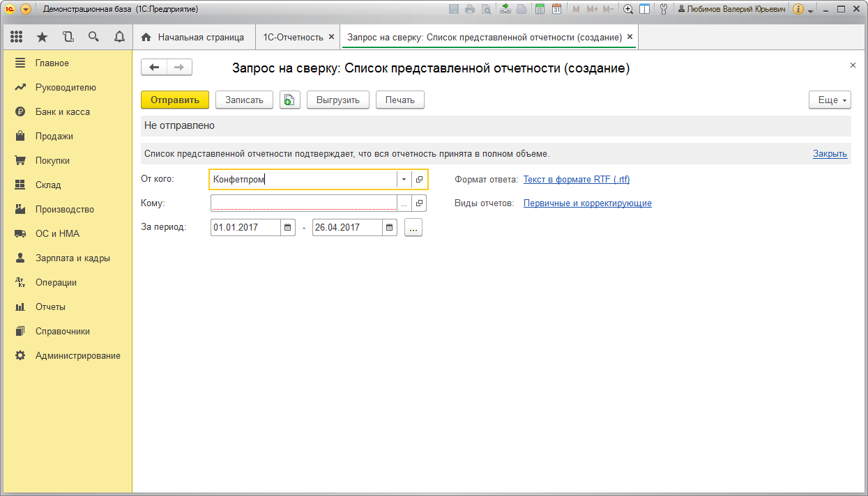Click the yellow Отправить button
Screen dimensions: 868x496
pos(175,100)
